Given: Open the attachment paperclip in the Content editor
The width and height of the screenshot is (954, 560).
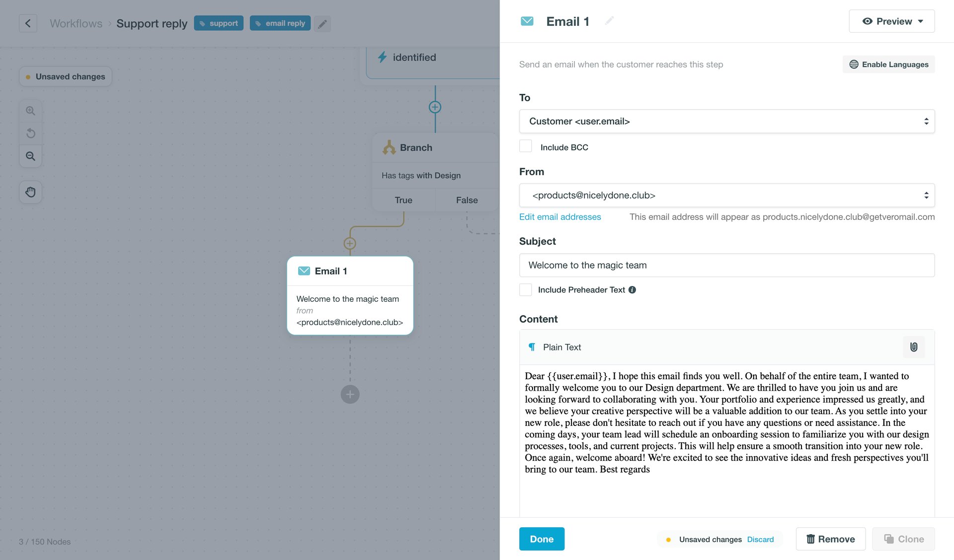Looking at the screenshot, I should pos(913,347).
